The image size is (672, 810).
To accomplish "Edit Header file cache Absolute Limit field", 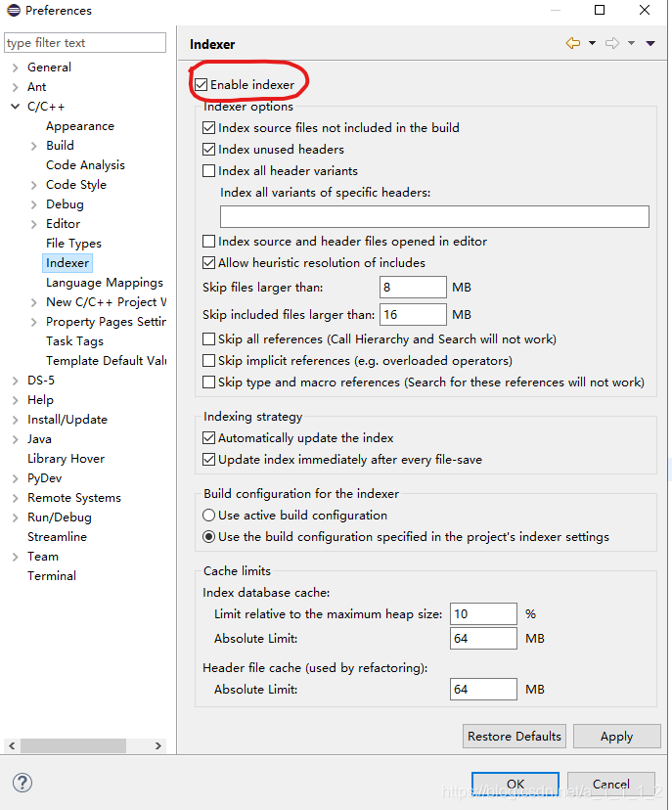I will (x=483, y=690).
